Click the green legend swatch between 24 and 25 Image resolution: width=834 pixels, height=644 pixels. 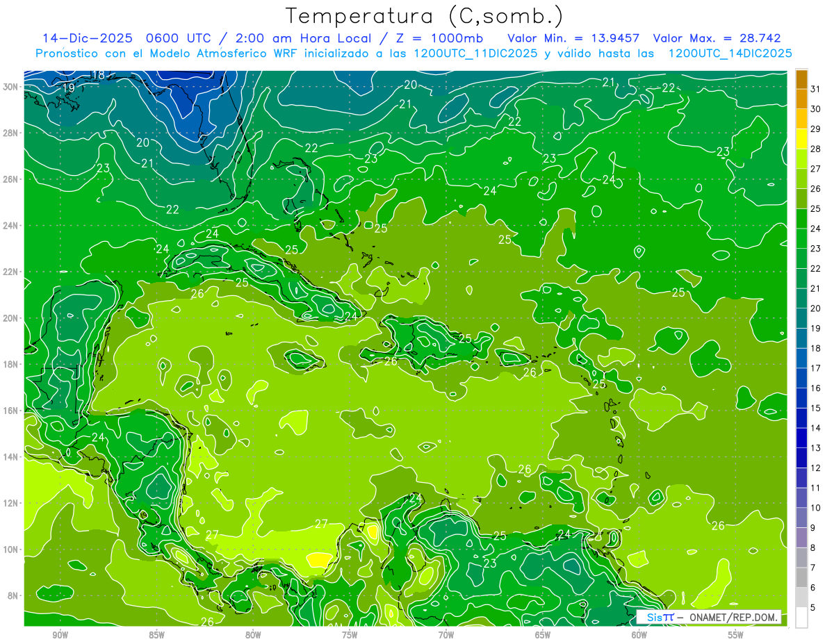[801, 220]
